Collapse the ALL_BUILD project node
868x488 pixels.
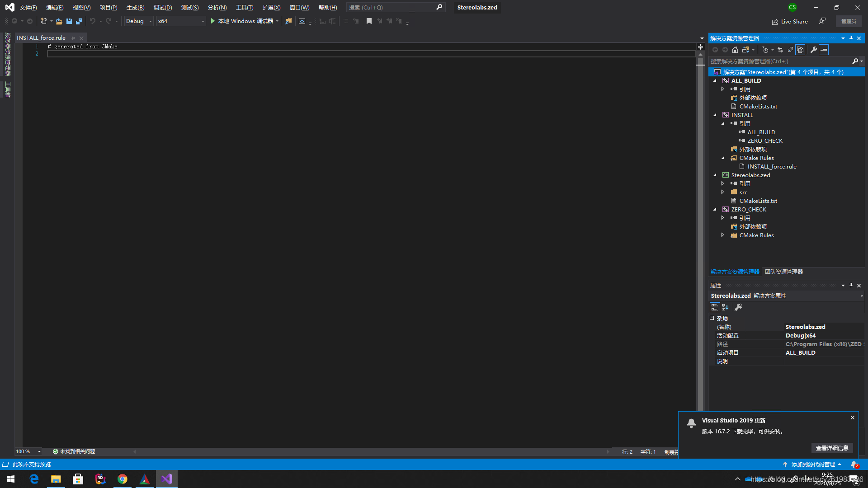pyautogui.click(x=715, y=80)
